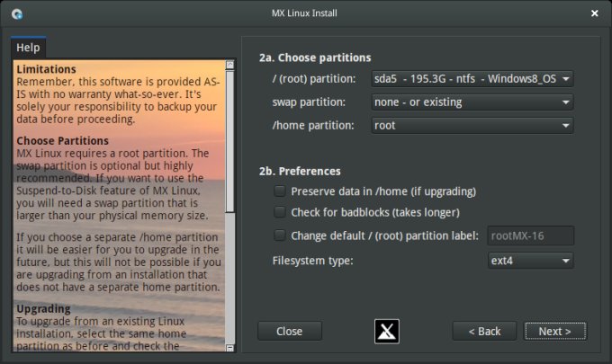
Task: Expand the /home partition dropdown
Action: tap(472, 126)
